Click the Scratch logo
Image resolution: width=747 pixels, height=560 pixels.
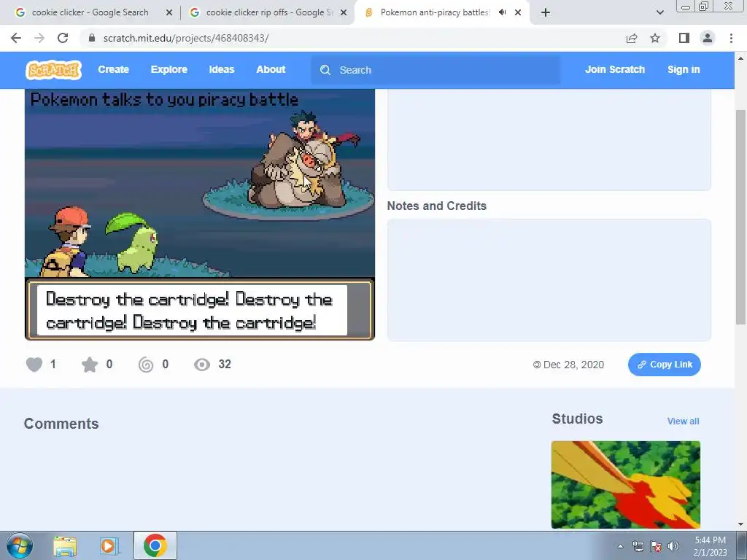[x=53, y=69]
